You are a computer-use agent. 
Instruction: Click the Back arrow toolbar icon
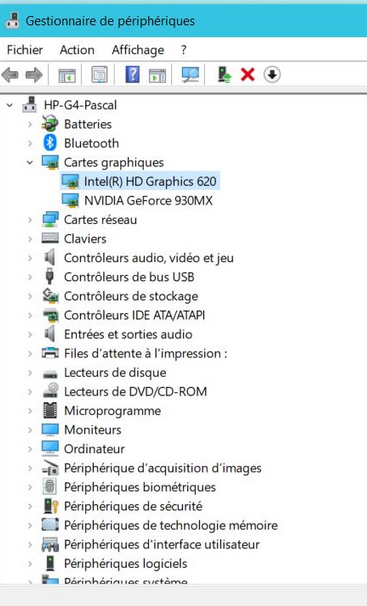(10, 75)
